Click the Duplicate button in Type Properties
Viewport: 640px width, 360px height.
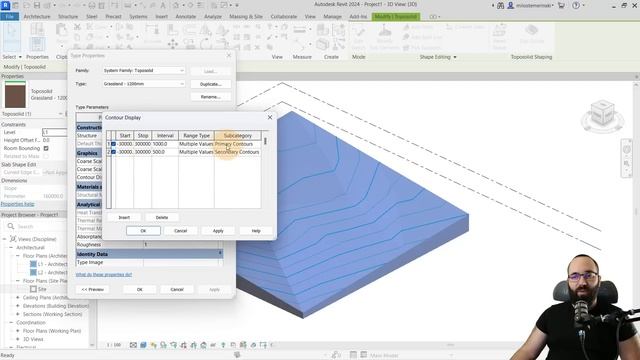point(211,84)
